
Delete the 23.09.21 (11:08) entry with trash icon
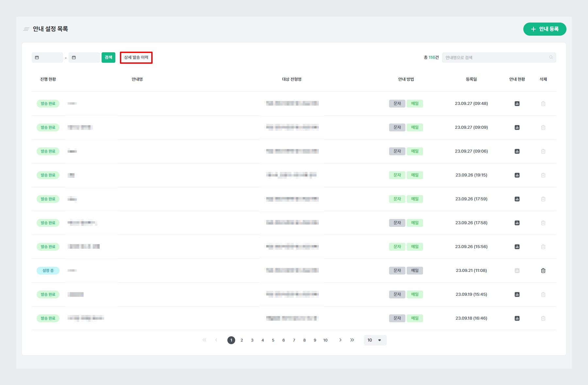point(543,271)
